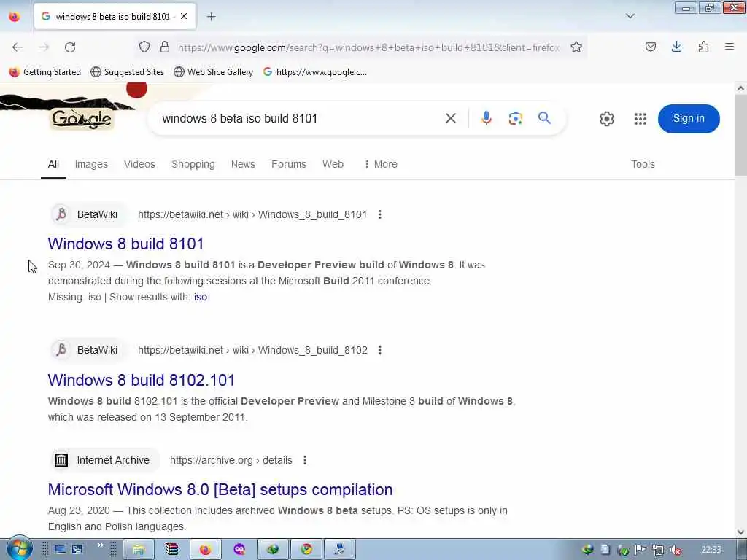Click page vertical scrollbar thumb
Viewport: 747px width, 560px height.
tap(740, 136)
